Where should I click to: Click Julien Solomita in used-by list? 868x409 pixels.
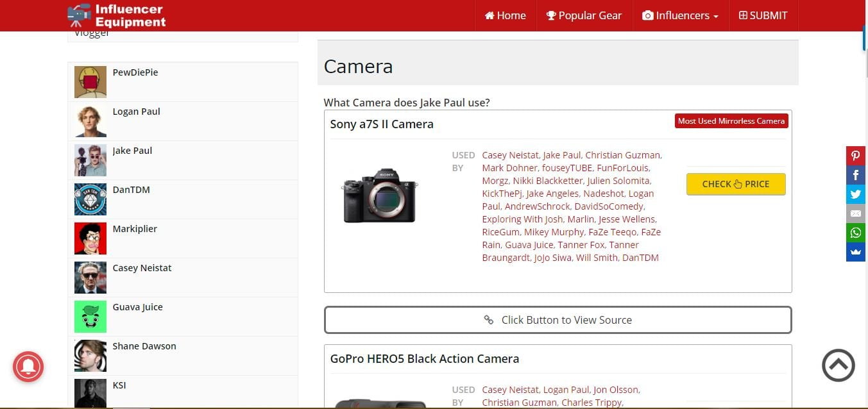pyautogui.click(x=618, y=181)
